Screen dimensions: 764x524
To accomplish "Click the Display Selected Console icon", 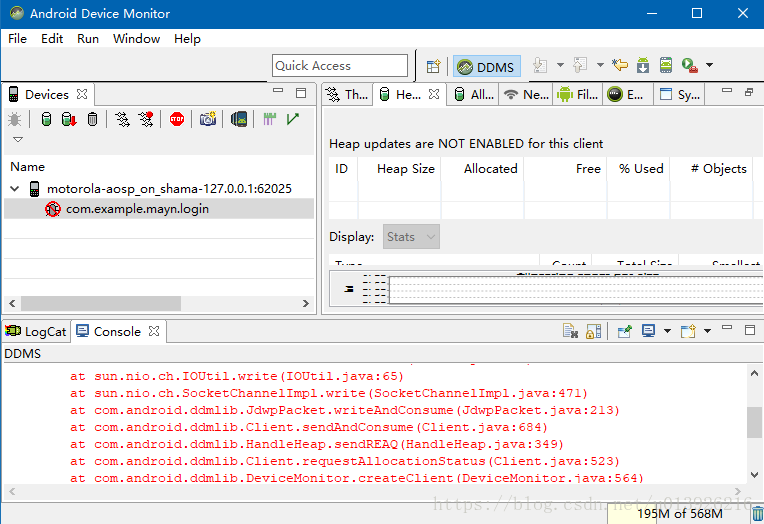I will tap(648, 331).
